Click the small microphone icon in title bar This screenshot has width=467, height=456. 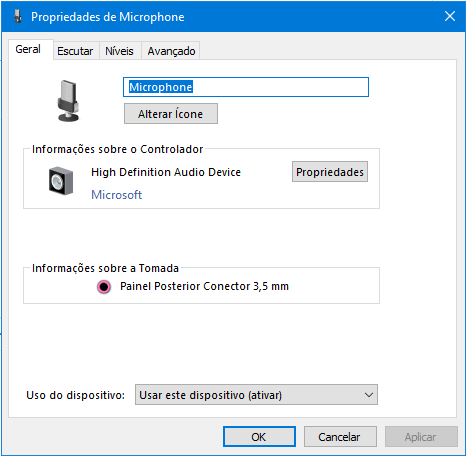(18, 16)
